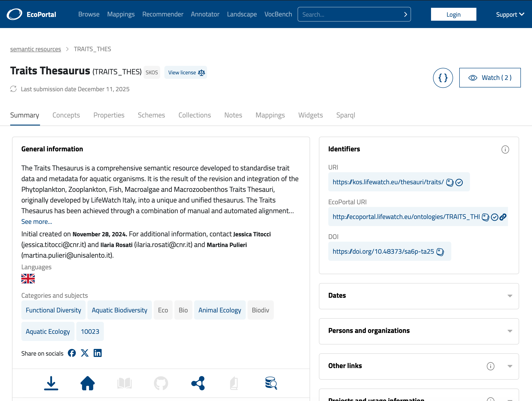
Task: Click the X social share icon
Action: 85,353
